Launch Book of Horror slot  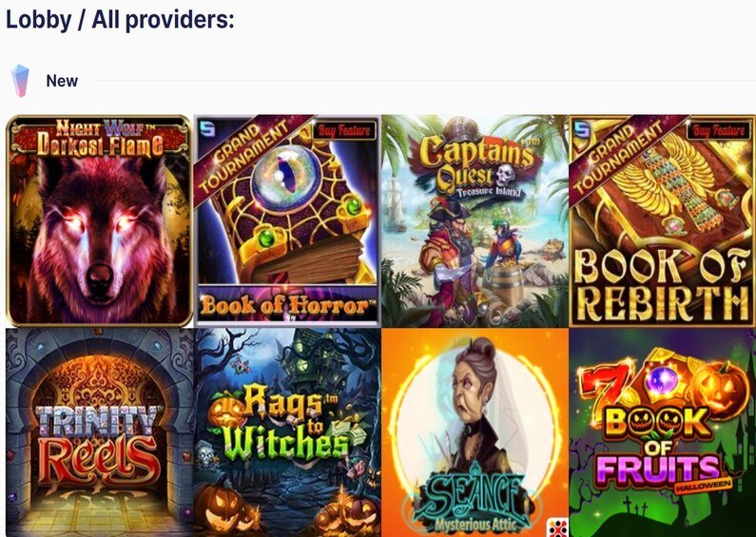pos(287,221)
